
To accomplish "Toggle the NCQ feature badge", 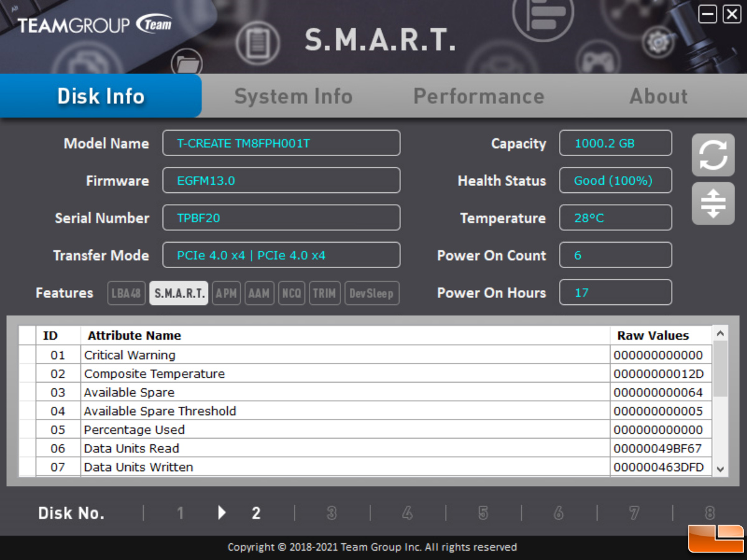I will click(x=291, y=293).
